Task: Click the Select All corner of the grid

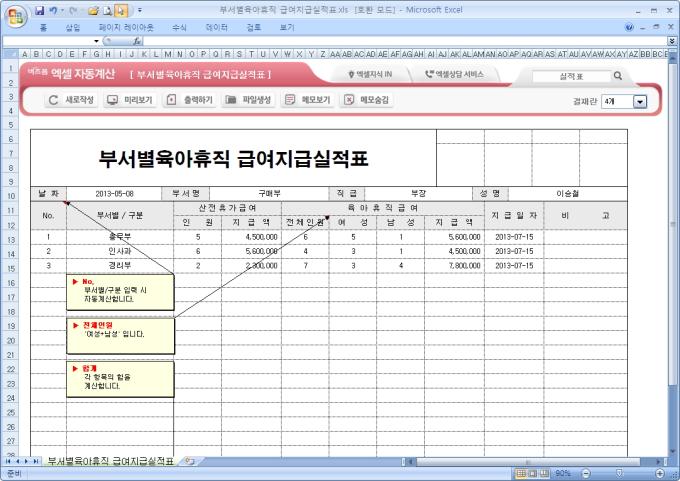Action: tap(10, 54)
